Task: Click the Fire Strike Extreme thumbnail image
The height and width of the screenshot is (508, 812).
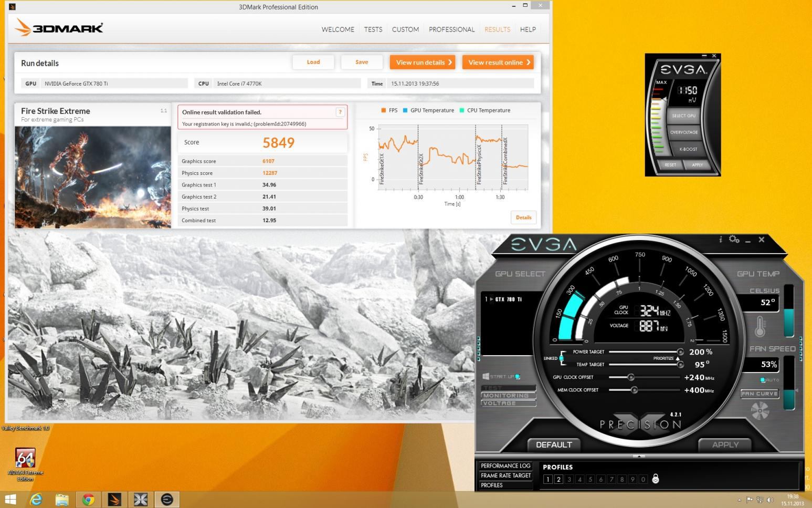Action: 93,177
